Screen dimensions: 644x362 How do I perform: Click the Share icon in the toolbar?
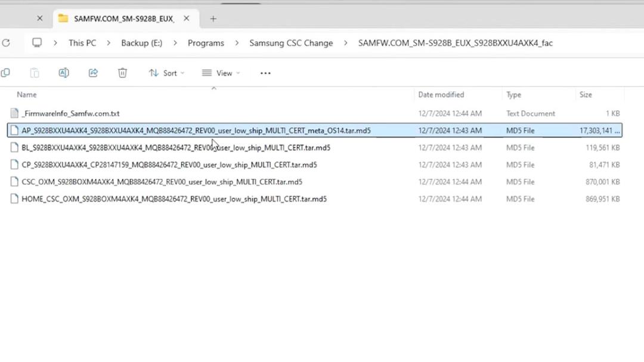coord(93,73)
